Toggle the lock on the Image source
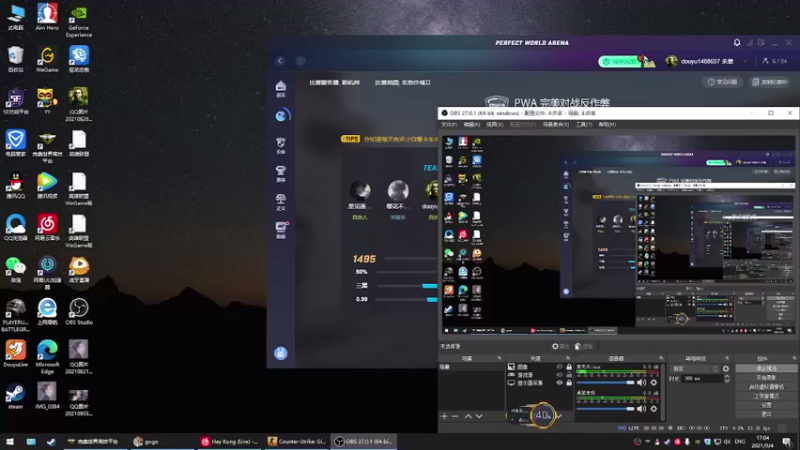 pos(569,367)
